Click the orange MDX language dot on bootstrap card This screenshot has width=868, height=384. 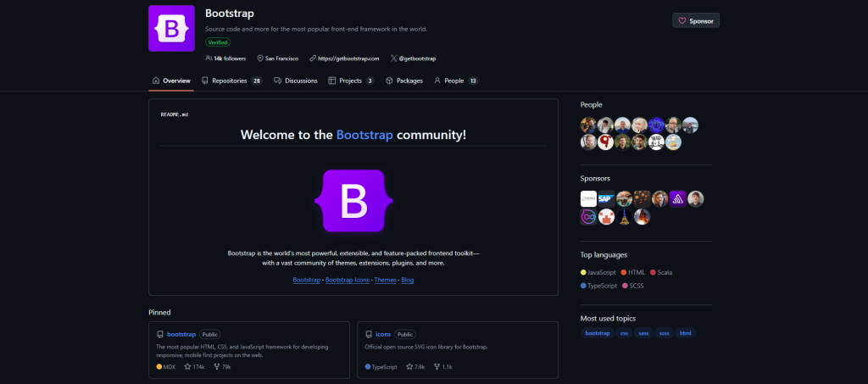tap(159, 366)
